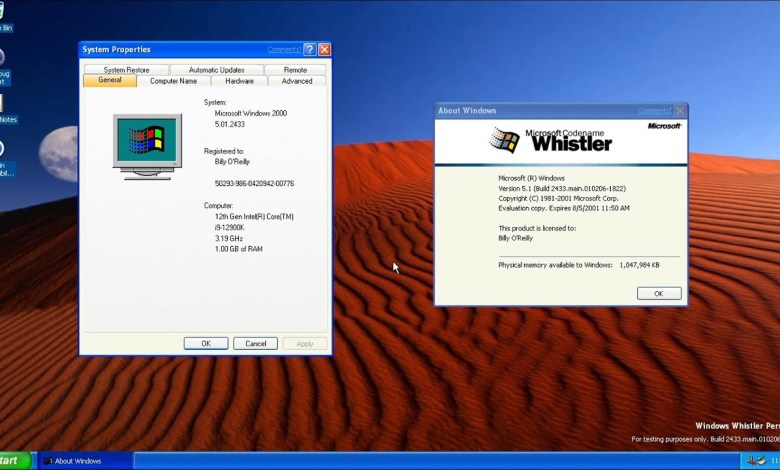Click the physical memory value 1,047,984 KB
780x470 pixels.
[x=639, y=265]
